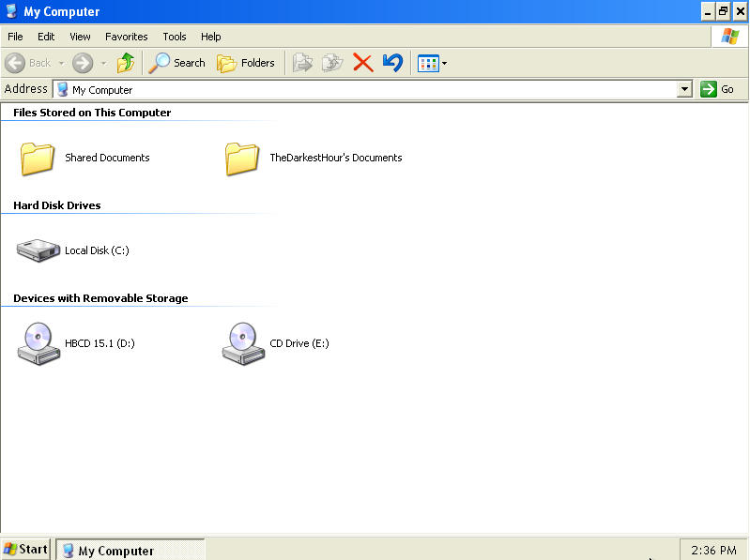Viewport: 750px width, 560px height.
Task: Open the File menu
Action: pyautogui.click(x=15, y=37)
